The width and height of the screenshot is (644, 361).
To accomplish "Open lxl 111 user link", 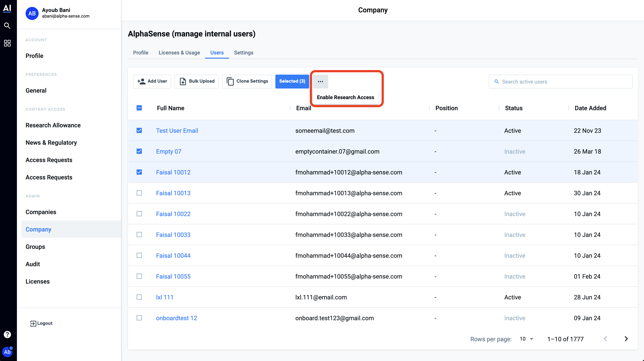I will coord(165,297).
